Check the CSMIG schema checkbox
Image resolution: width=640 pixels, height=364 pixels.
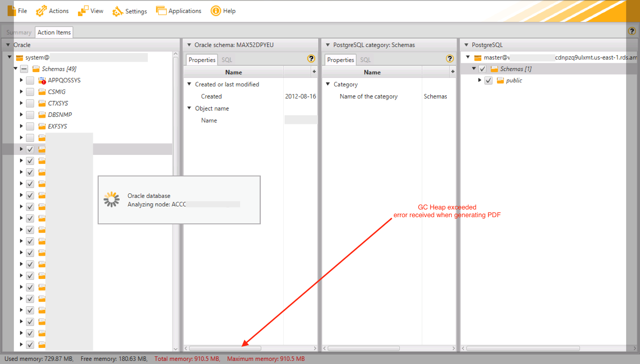click(30, 91)
